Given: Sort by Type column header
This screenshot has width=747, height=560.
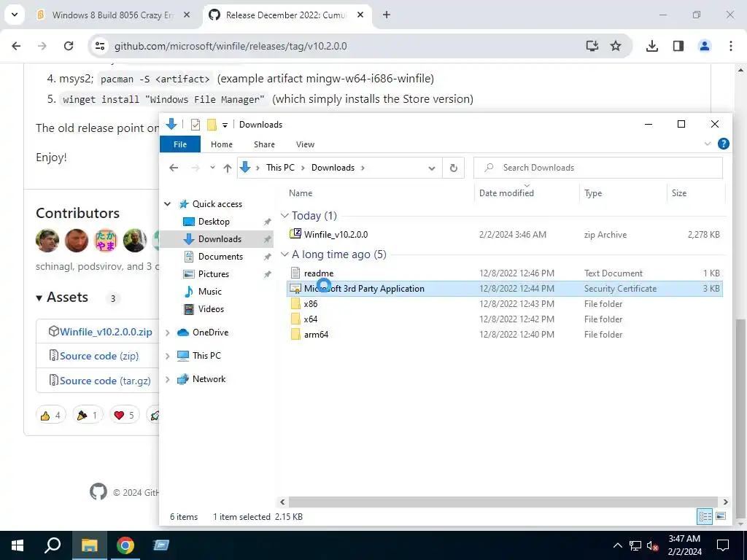Looking at the screenshot, I should point(623,192).
